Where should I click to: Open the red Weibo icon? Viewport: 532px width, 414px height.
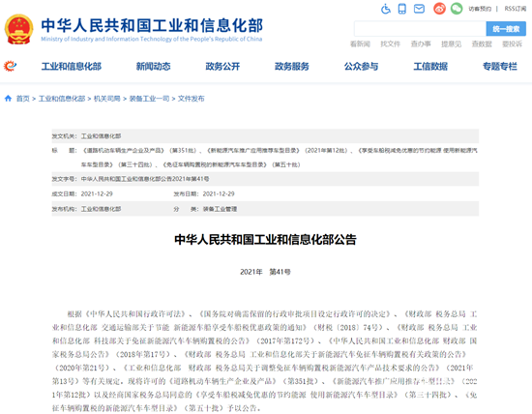point(439,9)
